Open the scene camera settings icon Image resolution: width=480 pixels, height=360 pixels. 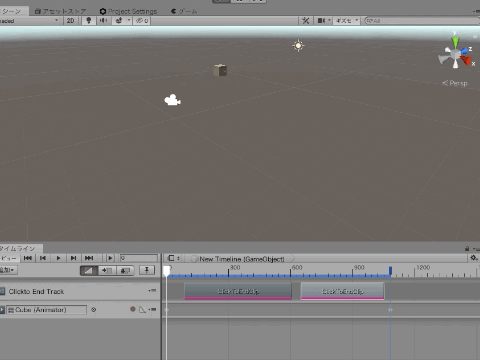click(321, 21)
